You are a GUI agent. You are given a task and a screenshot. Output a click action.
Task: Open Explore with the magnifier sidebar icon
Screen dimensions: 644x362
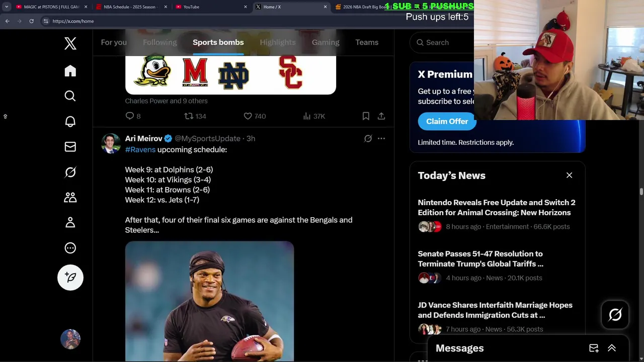pos(70,96)
